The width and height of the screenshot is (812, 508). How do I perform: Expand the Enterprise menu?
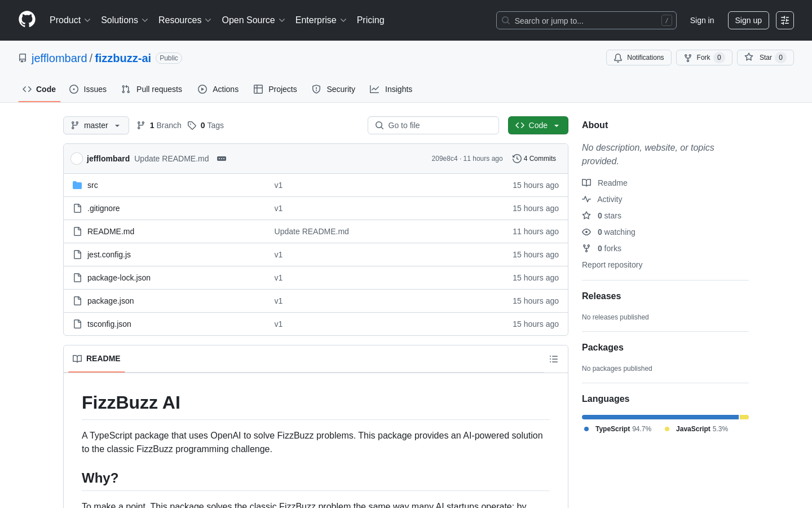[x=321, y=20]
